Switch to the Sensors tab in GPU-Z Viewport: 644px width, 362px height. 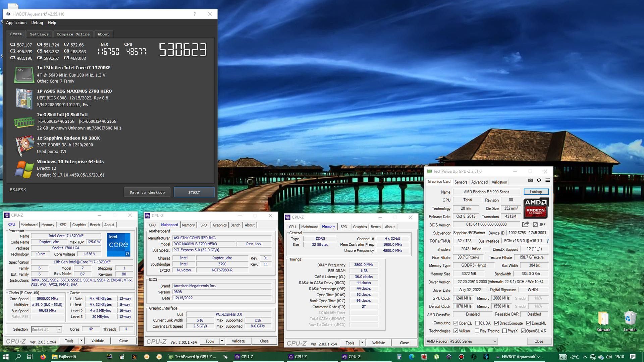pyautogui.click(x=461, y=182)
